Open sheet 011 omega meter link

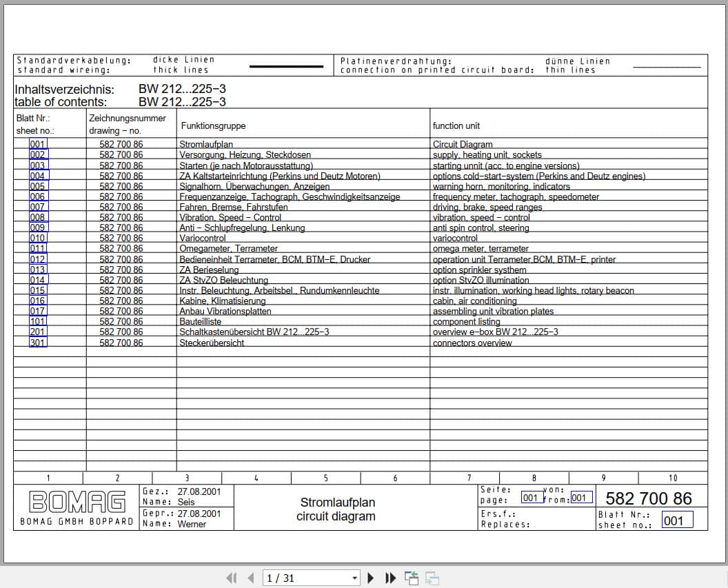[38, 248]
